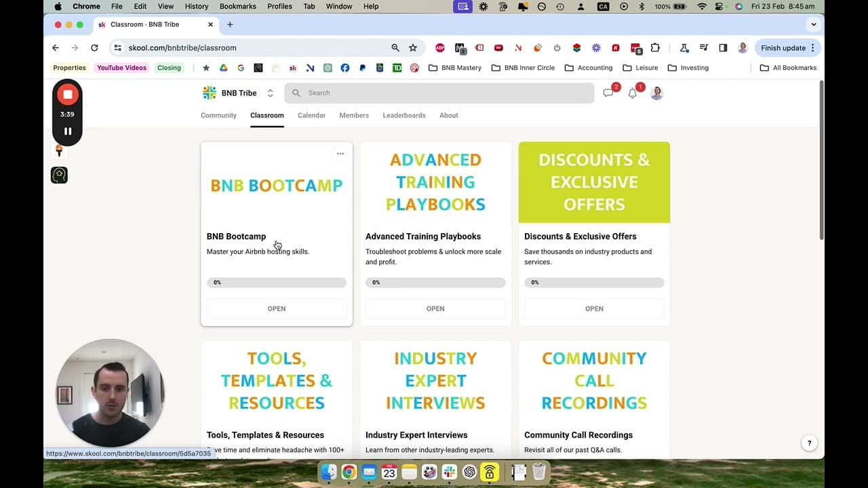Open the BNB Tribe group switcher

click(270, 93)
